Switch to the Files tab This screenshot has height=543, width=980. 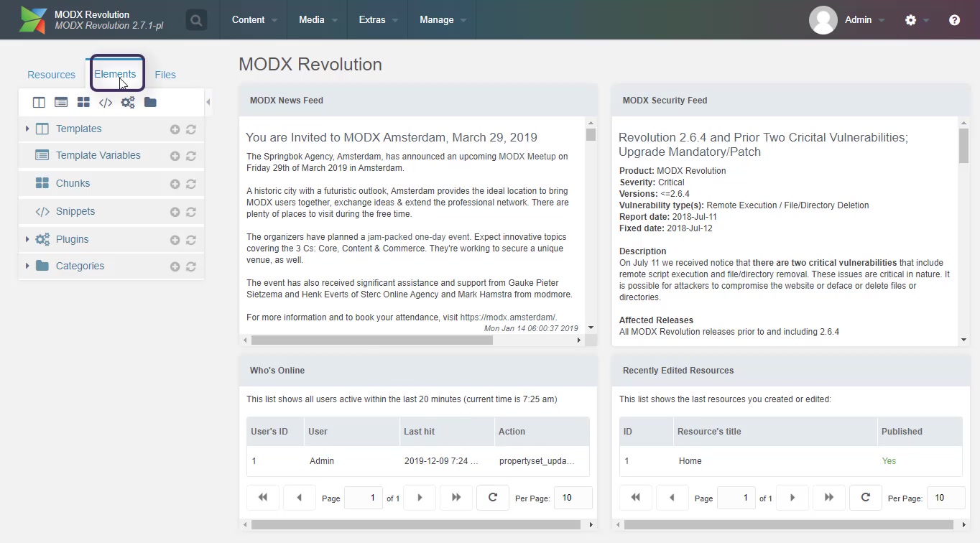point(165,75)
